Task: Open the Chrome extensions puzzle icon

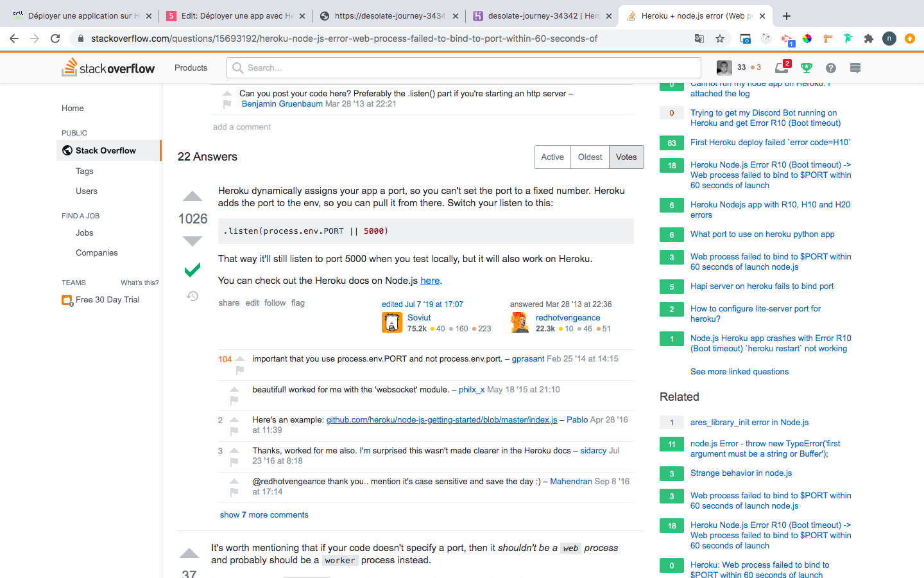Action: point(869,39)
